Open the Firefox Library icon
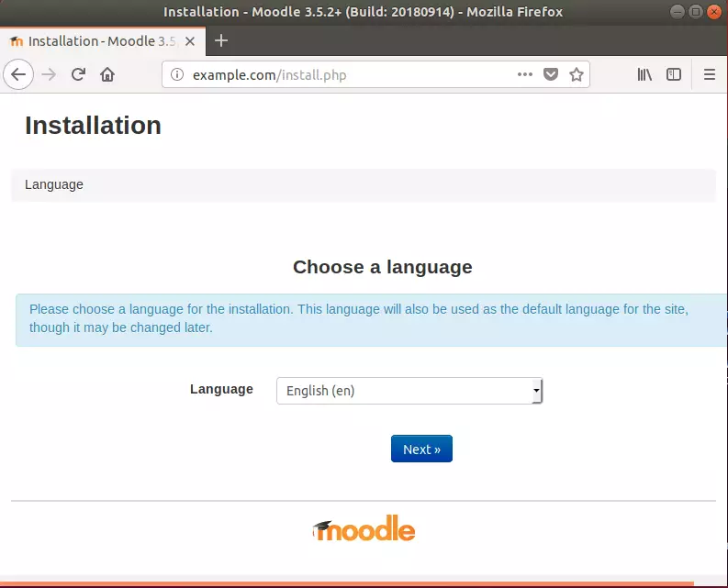Screen dimensions: 728x588 click(x=644, y=74)
